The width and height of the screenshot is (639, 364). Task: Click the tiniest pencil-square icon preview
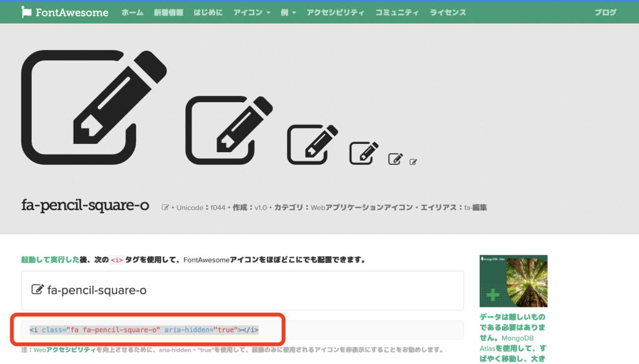point(413,161)
